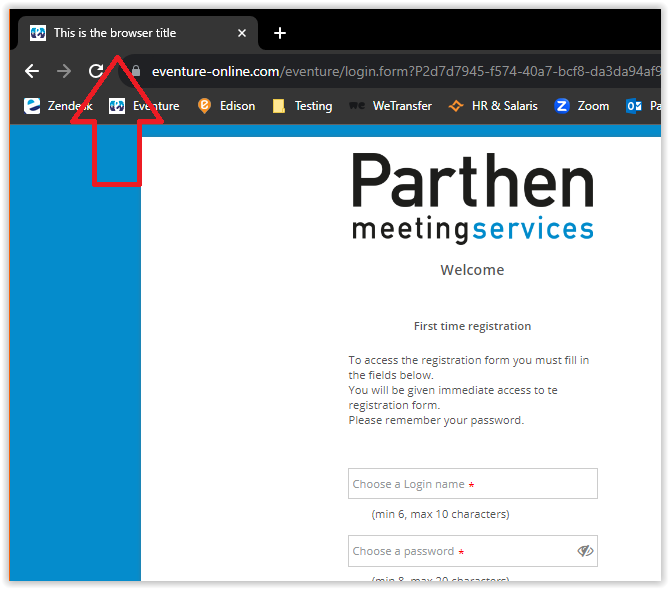The image size is (669, 589).
Task: Reload the page with refresh icon
Action: tap(96, 71)
